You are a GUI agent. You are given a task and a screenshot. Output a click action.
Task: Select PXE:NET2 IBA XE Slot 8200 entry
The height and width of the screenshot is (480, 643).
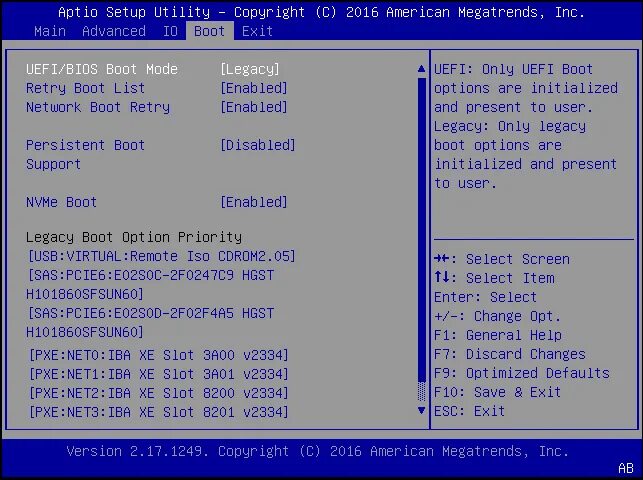(159, 393)
